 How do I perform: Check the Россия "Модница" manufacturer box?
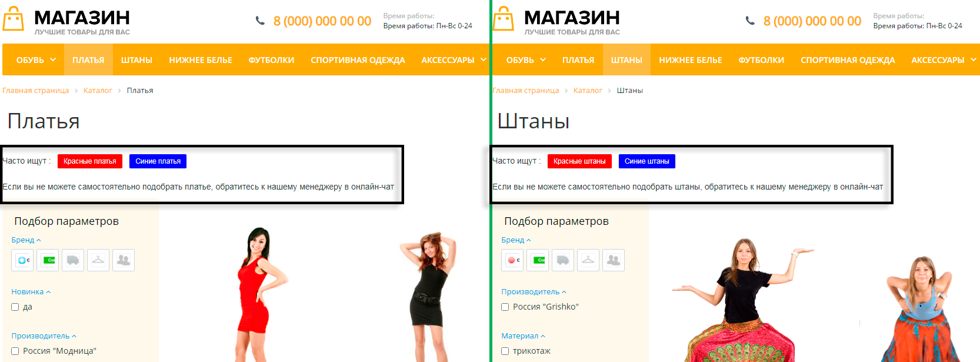[x=15, y=351]
